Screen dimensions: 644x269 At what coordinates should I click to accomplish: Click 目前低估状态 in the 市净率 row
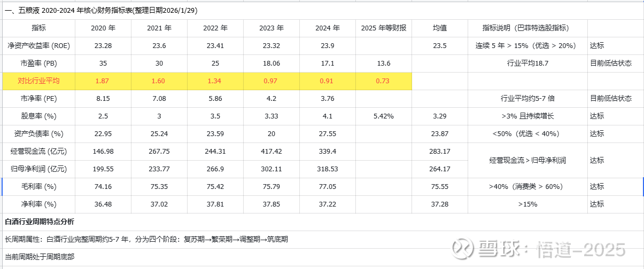pyautogui.click(x=615, y=99)
